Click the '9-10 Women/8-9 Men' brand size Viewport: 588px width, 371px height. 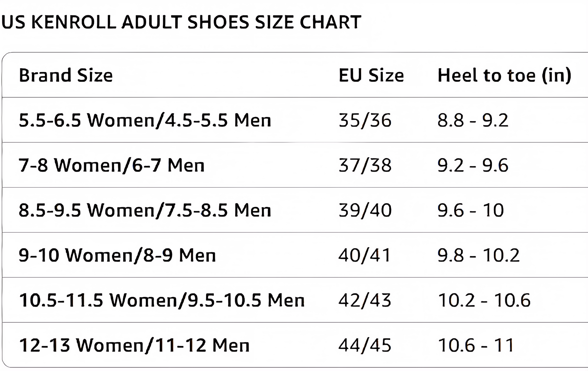pos(117,255)
